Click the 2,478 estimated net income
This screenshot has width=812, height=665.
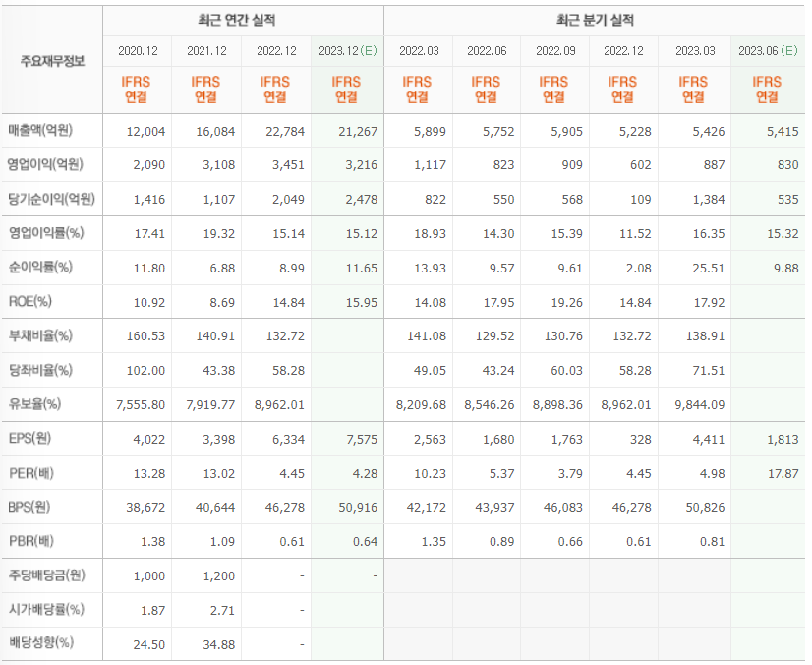362,200
